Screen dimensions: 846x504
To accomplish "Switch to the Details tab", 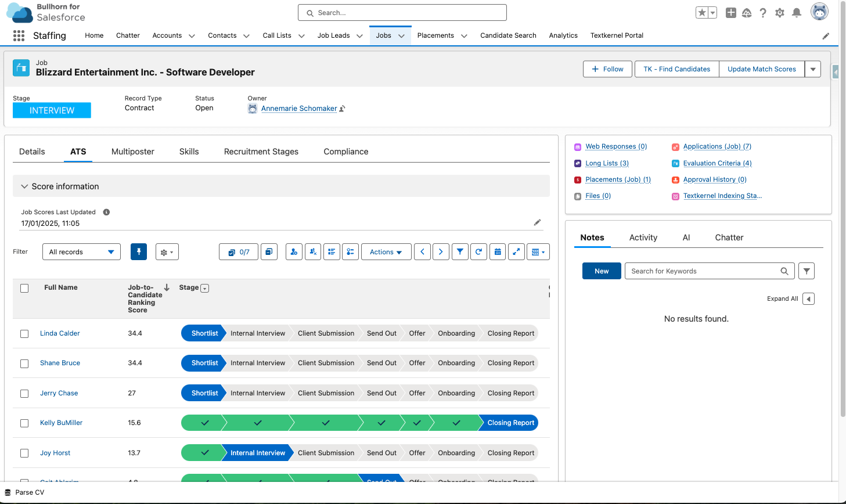I will pos(32,152).
